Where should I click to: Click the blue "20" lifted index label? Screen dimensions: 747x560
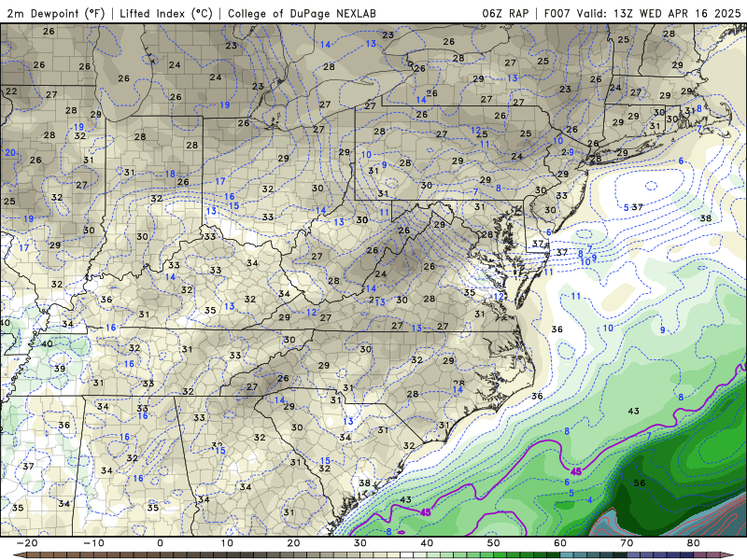point(10,153)
